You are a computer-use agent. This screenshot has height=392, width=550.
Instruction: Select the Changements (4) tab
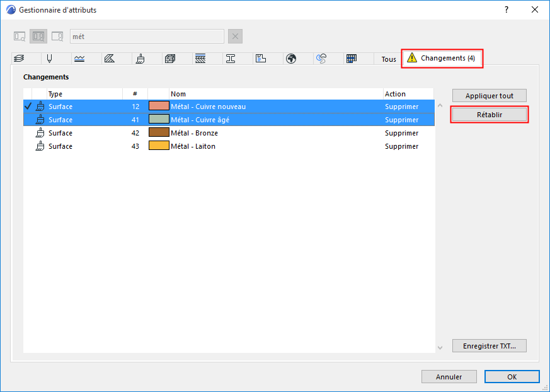[442, 58]
